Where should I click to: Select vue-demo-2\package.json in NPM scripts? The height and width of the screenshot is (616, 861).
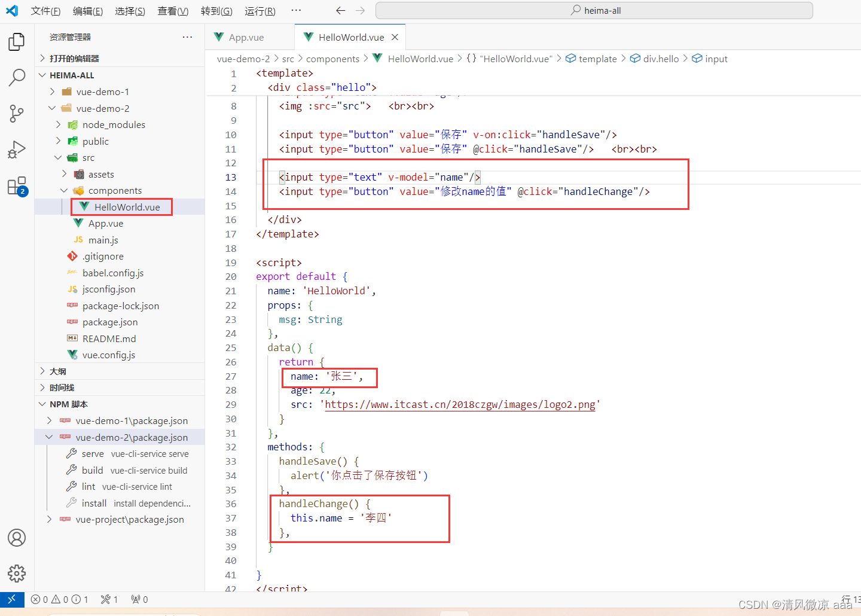point(120,437)
